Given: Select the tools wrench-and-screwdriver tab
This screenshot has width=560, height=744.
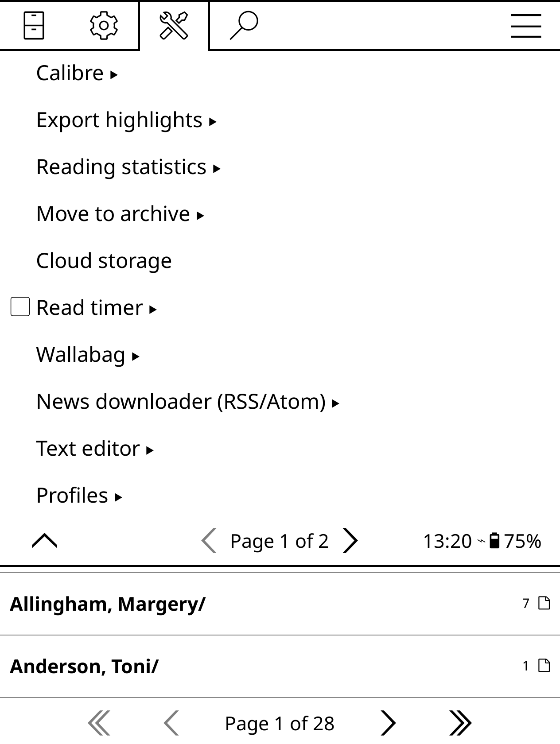Looking at the screenshot, I should pos(174,26).
